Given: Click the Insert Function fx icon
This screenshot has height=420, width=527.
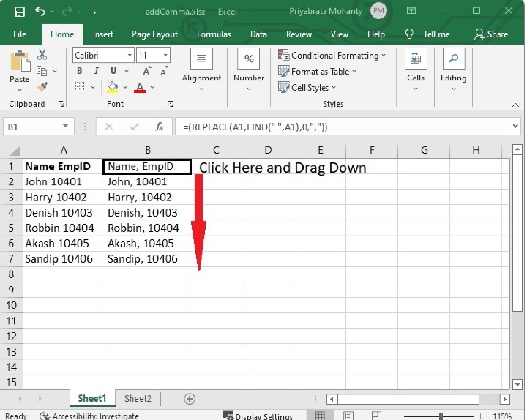Looking at the screenshot, I should point(159,127).
